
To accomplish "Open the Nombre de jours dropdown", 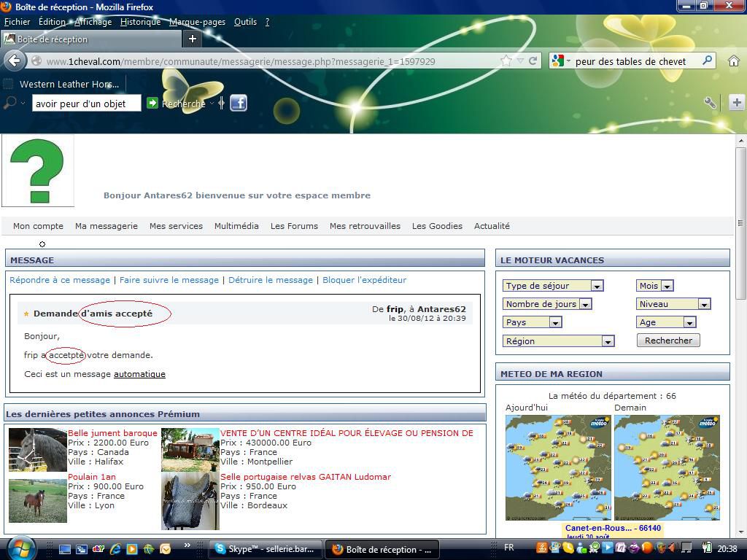I will pyautogui.click(x=585, y=304).
